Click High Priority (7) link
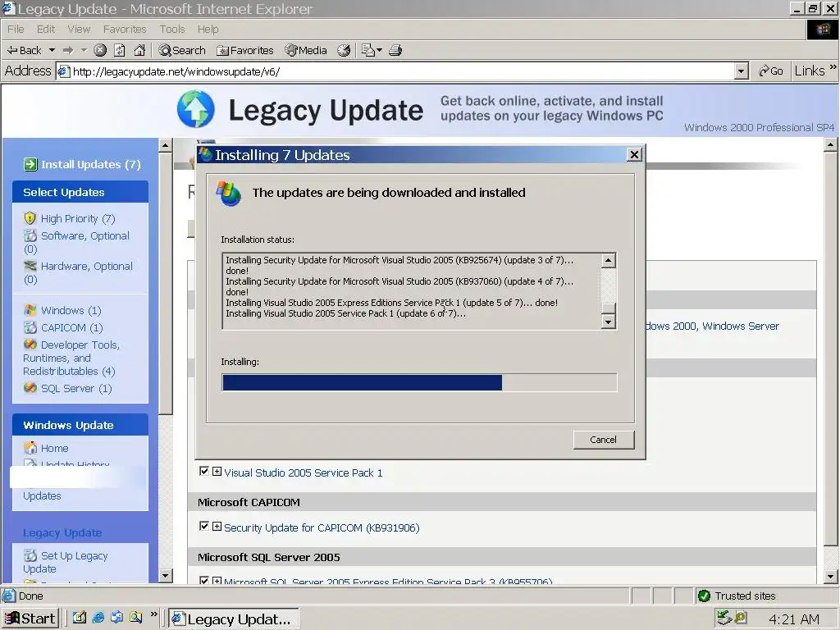 [x=78, y=218]
